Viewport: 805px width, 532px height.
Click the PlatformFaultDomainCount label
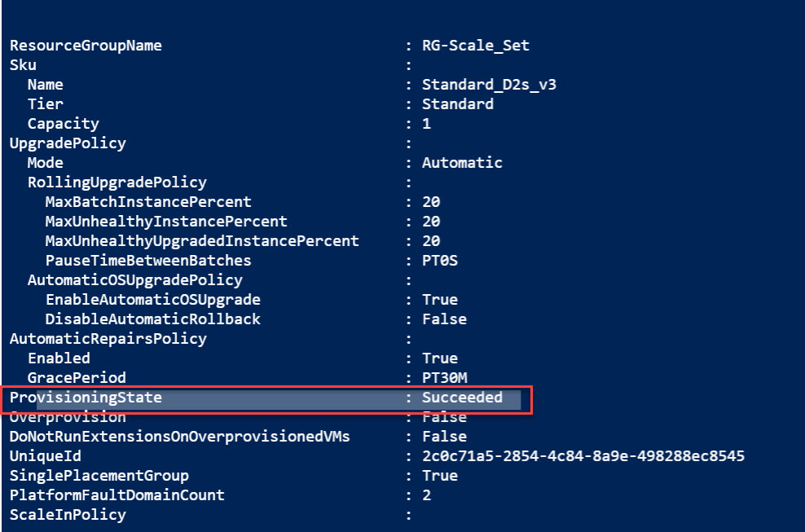[117, 495]
